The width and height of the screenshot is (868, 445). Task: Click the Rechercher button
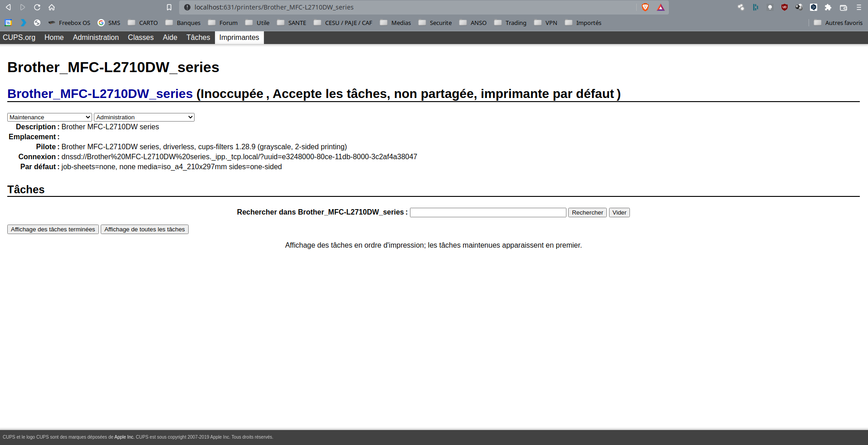click(x=587, y=212)
